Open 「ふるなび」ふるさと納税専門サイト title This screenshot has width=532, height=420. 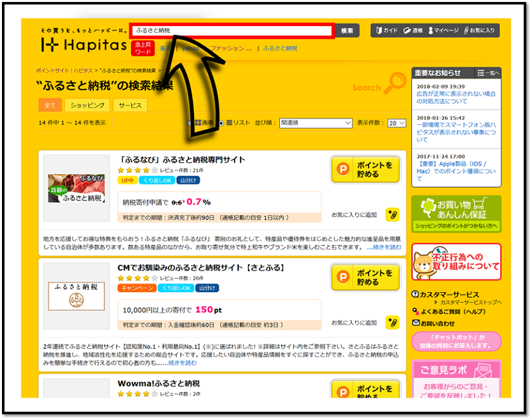coord(183,160)
